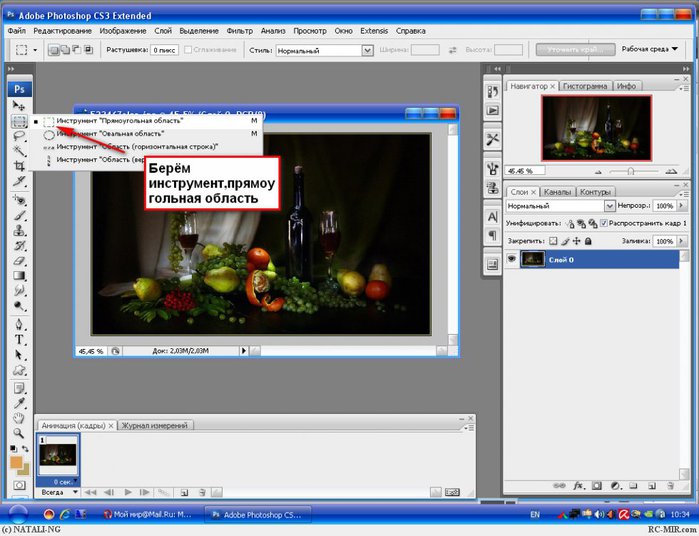Screen dimensions: 699x536
Task: Open the Фильтр menu
Action: [239, 31]
